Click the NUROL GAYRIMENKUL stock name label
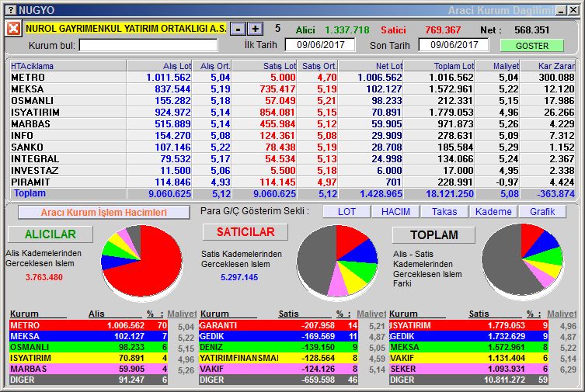The height and width of the screenshot is (392, 585). (x=126, y=28)
